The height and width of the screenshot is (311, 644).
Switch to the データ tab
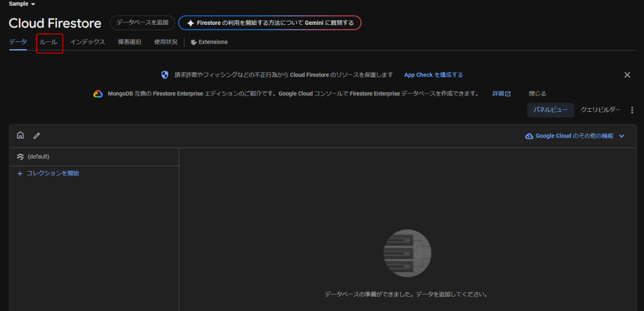tap(18, 42)
